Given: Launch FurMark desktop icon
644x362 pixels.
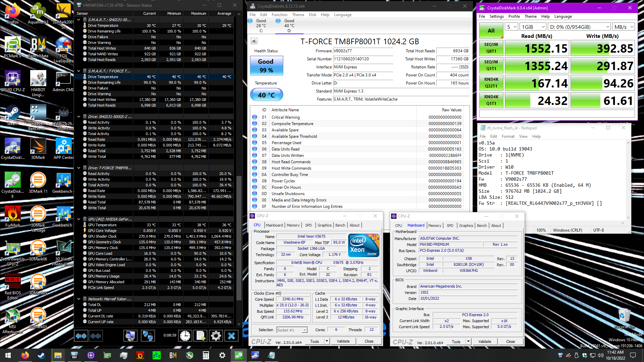Looking at the screenshot, I should (13, 217).
